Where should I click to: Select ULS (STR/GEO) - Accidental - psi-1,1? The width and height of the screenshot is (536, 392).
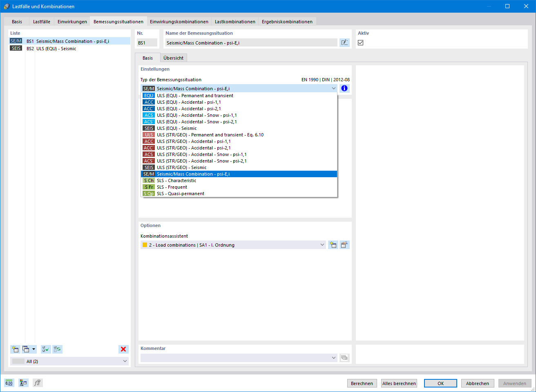(239, 141)
